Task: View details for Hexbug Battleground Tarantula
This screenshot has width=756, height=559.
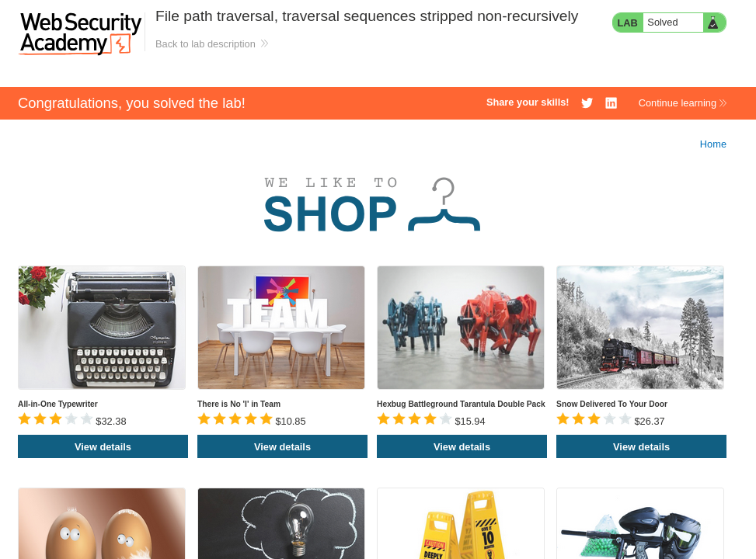Action: coord(462,446)
